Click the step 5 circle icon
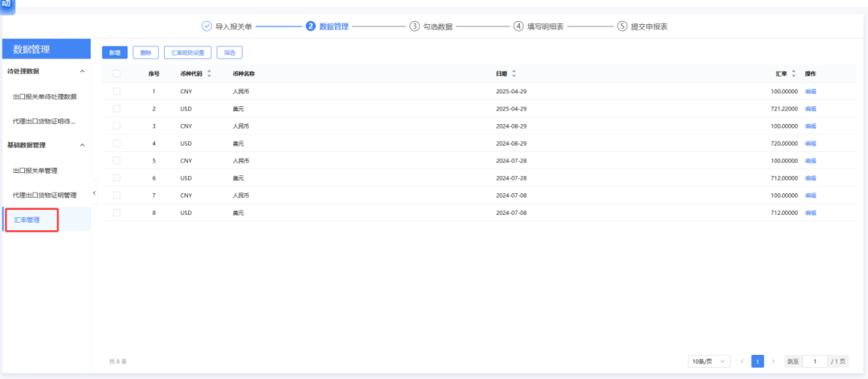 [622, 26]
